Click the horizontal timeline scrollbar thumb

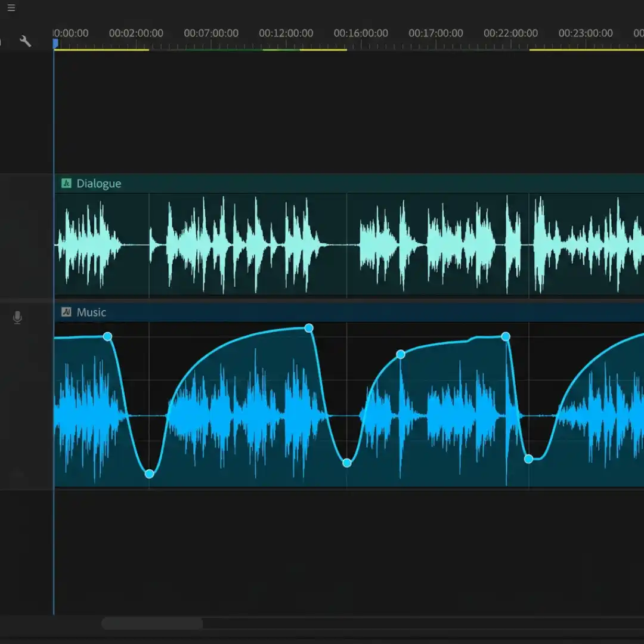click(x=152, y=623)
